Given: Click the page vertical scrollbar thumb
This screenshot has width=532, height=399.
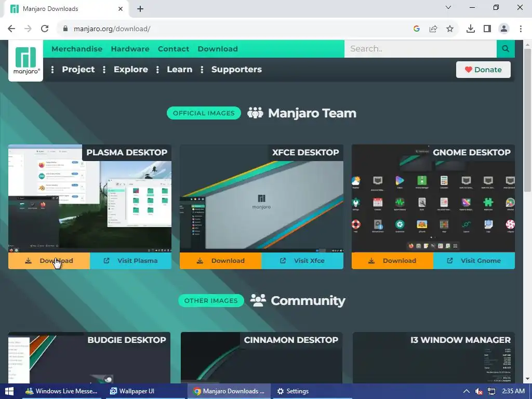Looking at the screenshot, I should (528, 120).
